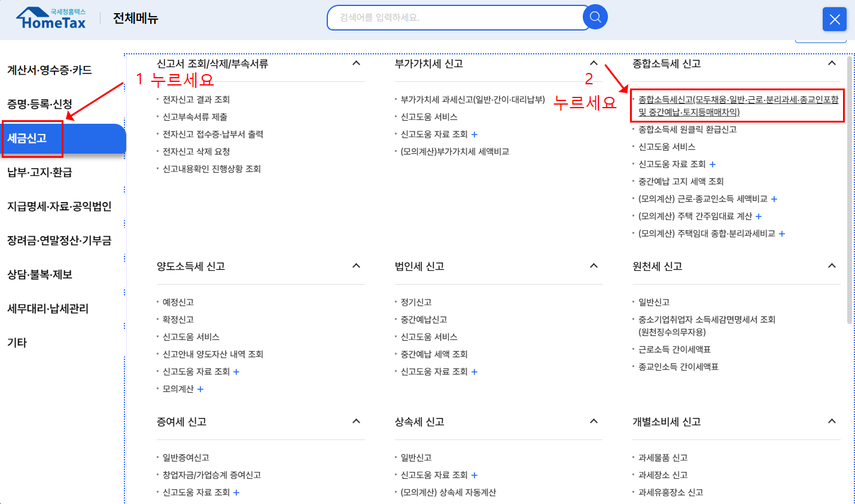Expand plus next to 증여세 신고도움 자료 조회
855x504 pixels.
click(236, 493)
